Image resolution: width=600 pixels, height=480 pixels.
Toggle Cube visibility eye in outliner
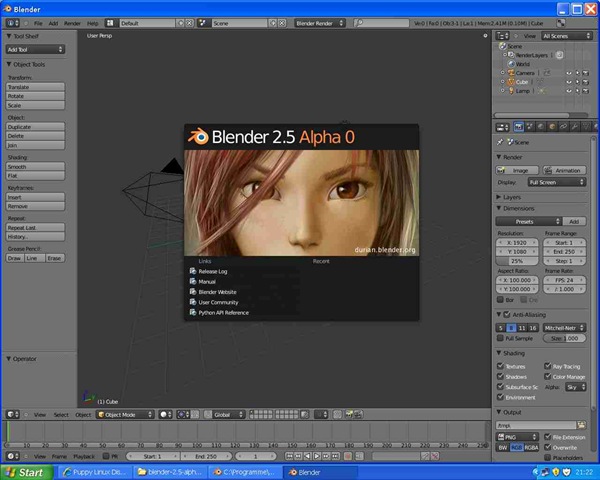pyautogui.click(x=569, y=82)
